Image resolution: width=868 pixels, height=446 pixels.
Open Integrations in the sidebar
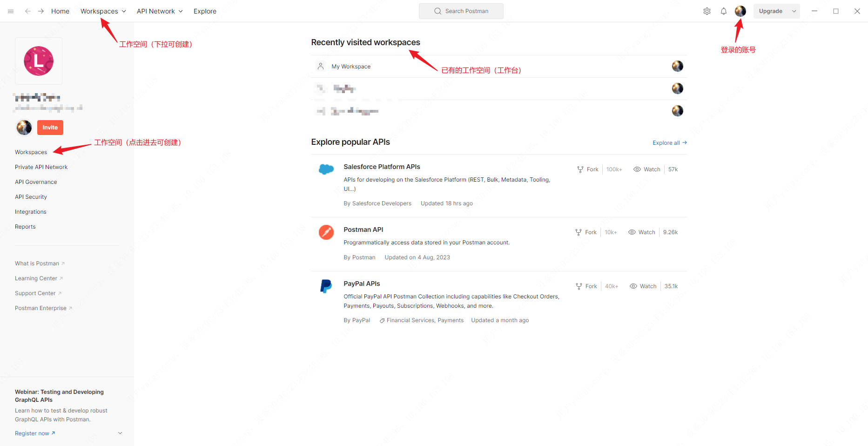[x=30, y=212]
